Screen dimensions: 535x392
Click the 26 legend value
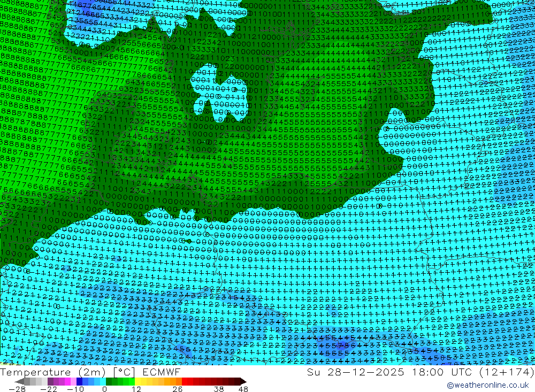(177, 389)
